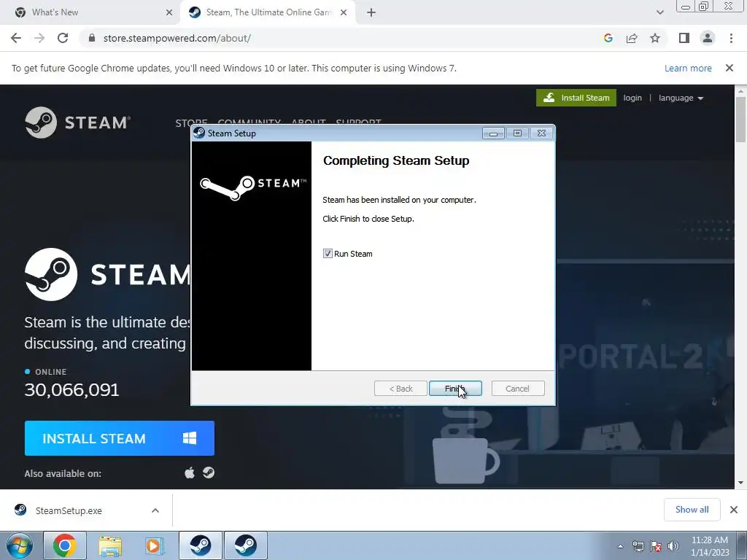Image resolution: width=747 pixels, height=560 pixels.
Task: Click the page vertical scrollbar thumb
Action: click(740, 119)
